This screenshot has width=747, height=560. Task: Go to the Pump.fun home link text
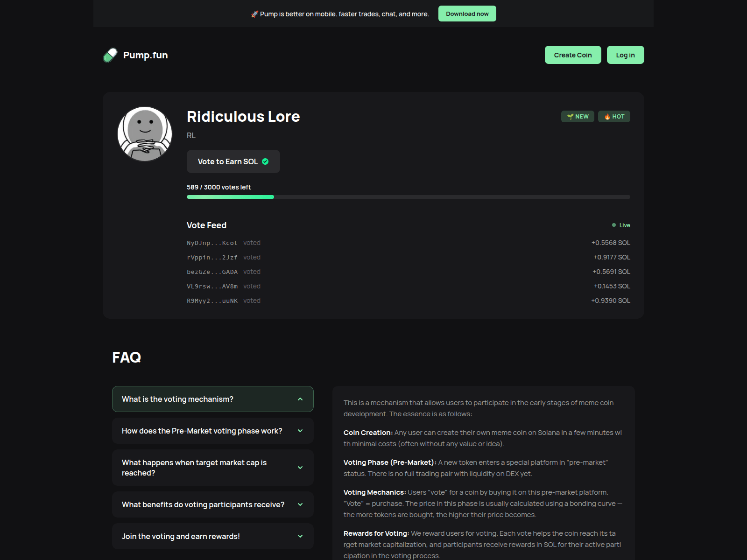[x=146, y=55]
